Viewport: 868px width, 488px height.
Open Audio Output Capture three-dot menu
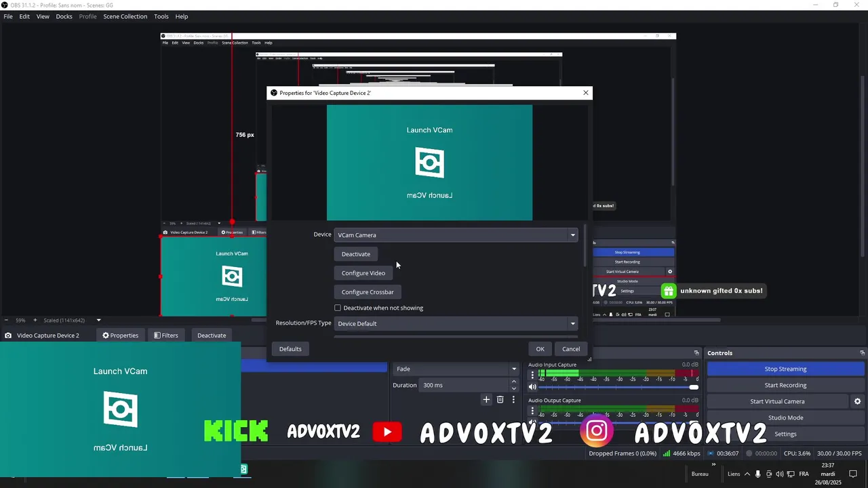pyautogui.click(x=532, y=409)
